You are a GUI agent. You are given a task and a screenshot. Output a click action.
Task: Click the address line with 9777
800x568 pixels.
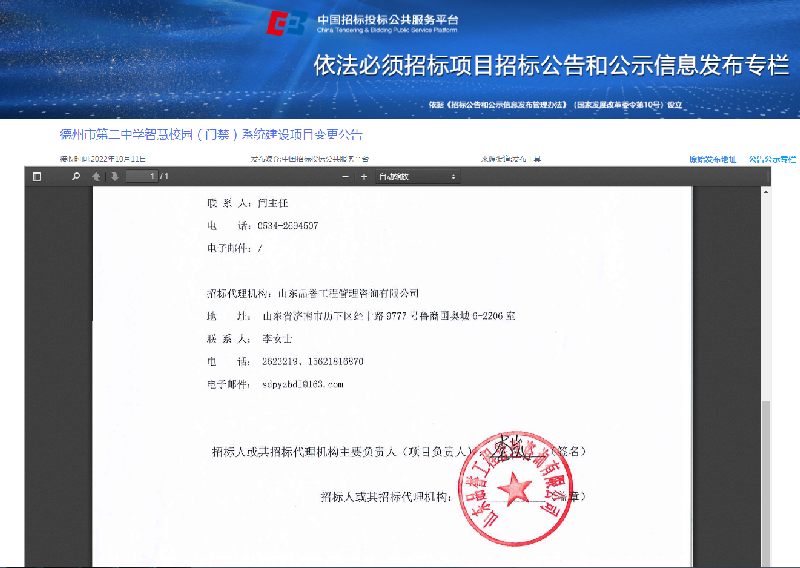point(361,316)
